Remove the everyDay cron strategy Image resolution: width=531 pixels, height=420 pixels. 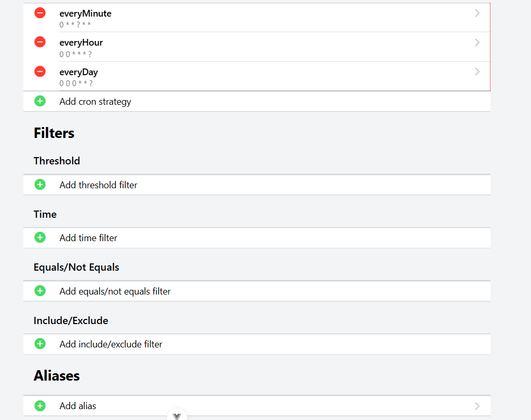[40, 72]
